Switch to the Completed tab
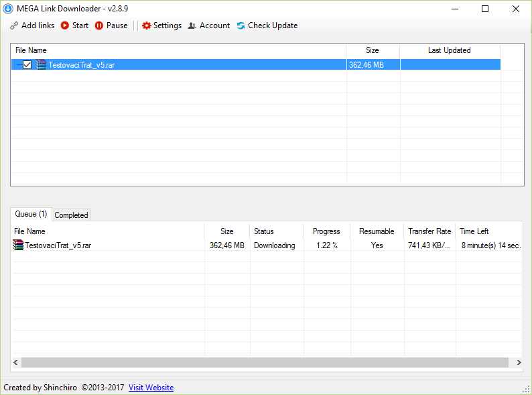The width and height of the screenshot is (532, 395). [x=71, y=215]
